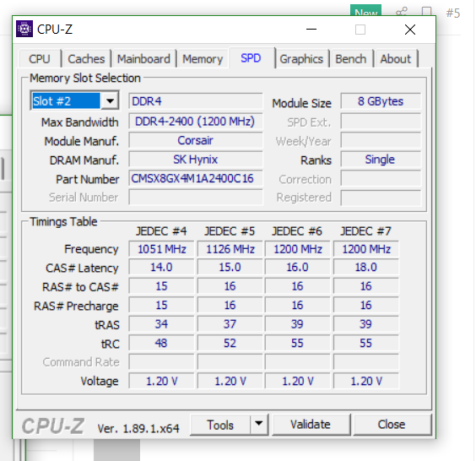
Task: Close CPU-Z with the X button
Action: point(410,30)
